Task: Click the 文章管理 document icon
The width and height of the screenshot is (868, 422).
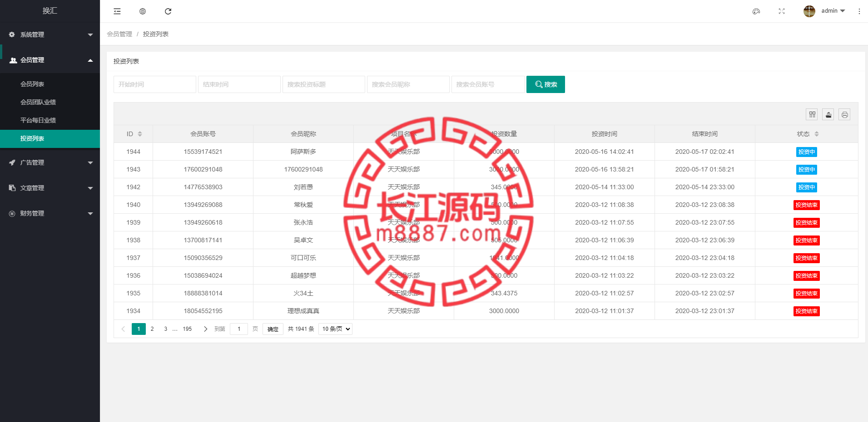Action: 12,188
